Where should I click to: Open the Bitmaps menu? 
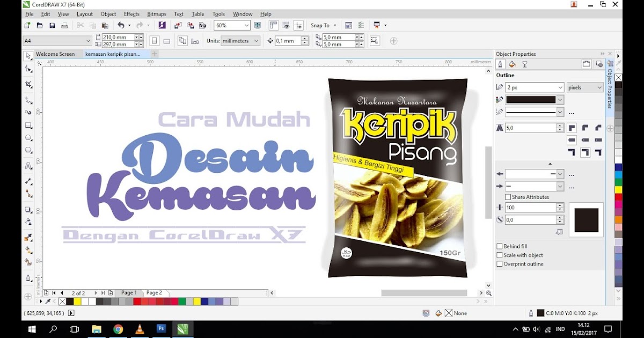tap(157, 14)
